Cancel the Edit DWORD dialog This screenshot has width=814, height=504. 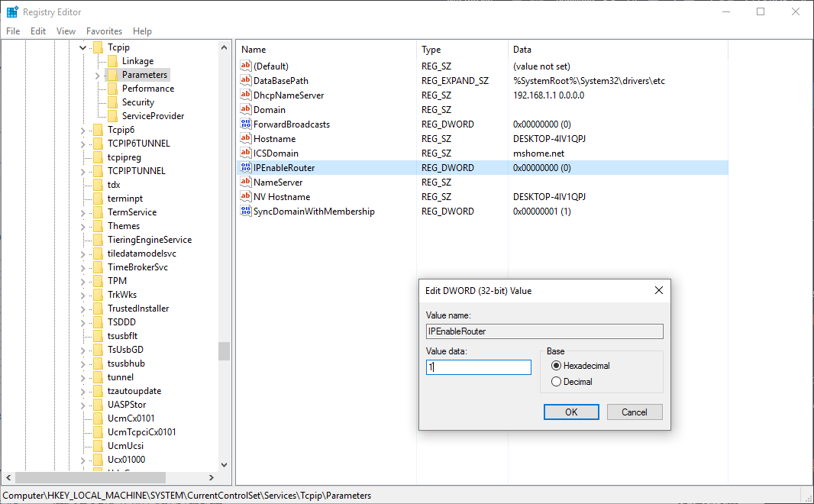(635, 412)
